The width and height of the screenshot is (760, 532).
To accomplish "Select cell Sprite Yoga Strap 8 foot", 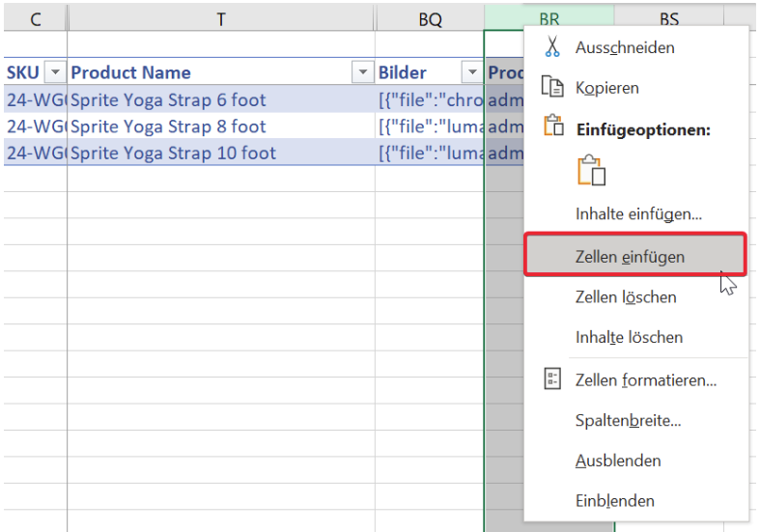I will [x=221, y=126].
